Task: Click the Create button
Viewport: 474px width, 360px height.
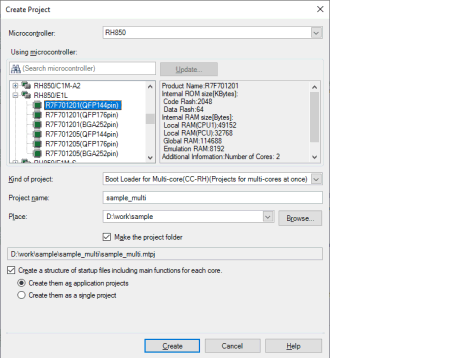Action: (x=172, y=346)
